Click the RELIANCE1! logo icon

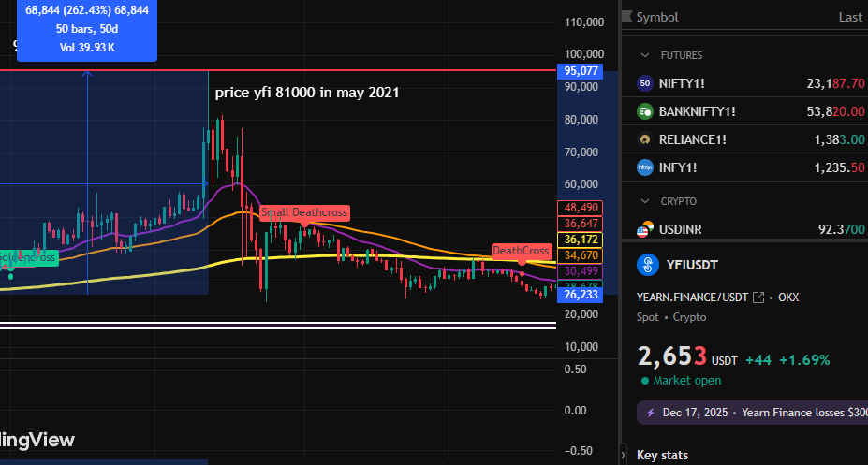pyautogui.click(x=645, y=140)
